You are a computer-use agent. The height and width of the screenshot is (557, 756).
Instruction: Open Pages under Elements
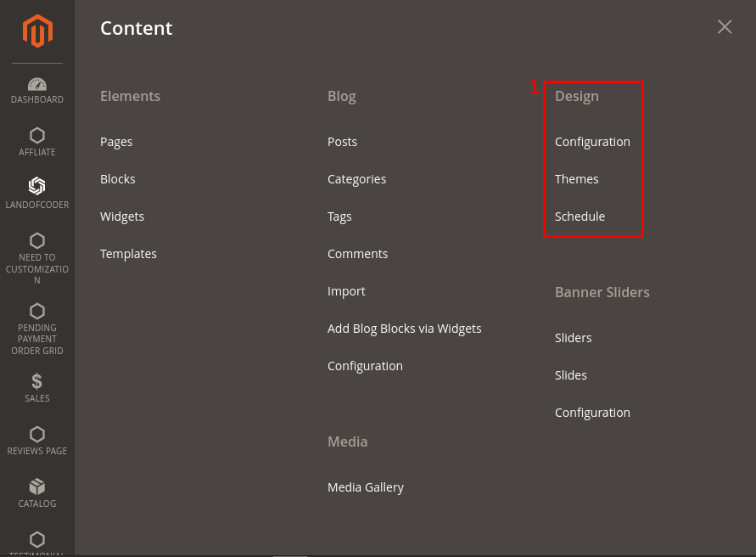coord(116,142)
